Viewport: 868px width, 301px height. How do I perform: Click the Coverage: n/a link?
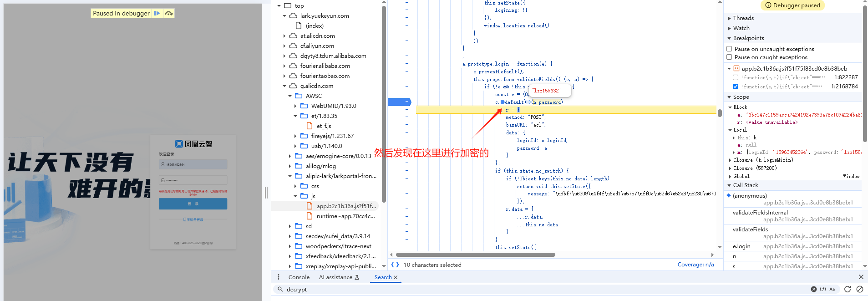pos(695,265)
